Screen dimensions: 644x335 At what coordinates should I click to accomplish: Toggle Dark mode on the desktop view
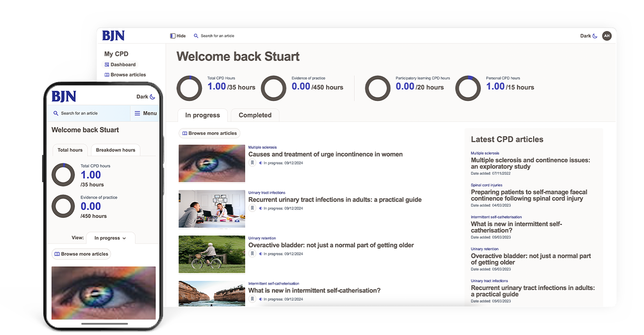pos(588,36)
